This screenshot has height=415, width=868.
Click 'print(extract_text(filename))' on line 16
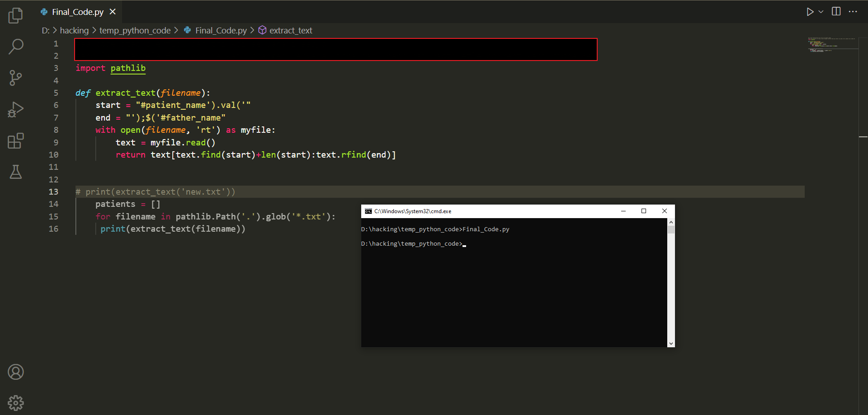coord(173,229)
